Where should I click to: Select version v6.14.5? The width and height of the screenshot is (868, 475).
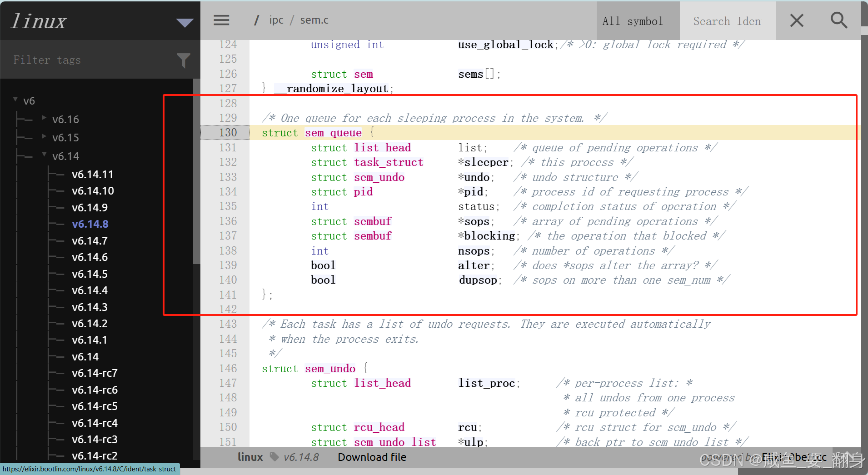[90, 274]
